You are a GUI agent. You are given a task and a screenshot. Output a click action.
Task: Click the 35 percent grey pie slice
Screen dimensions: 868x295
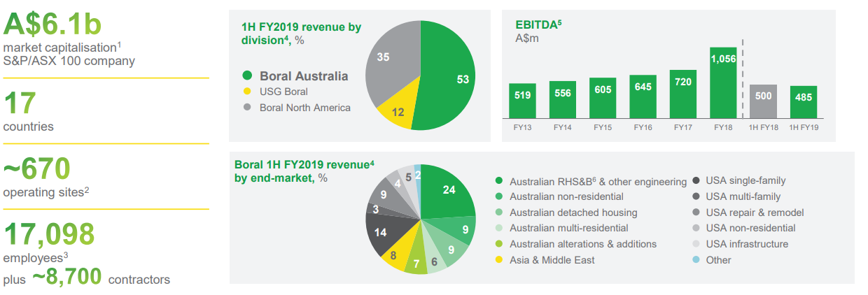point(390,59)
